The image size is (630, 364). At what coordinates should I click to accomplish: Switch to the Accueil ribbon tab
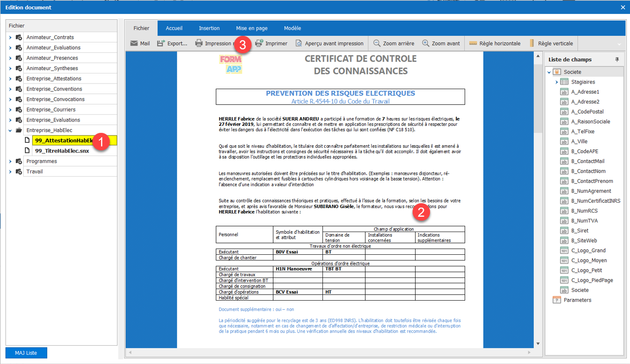(174, 28)
